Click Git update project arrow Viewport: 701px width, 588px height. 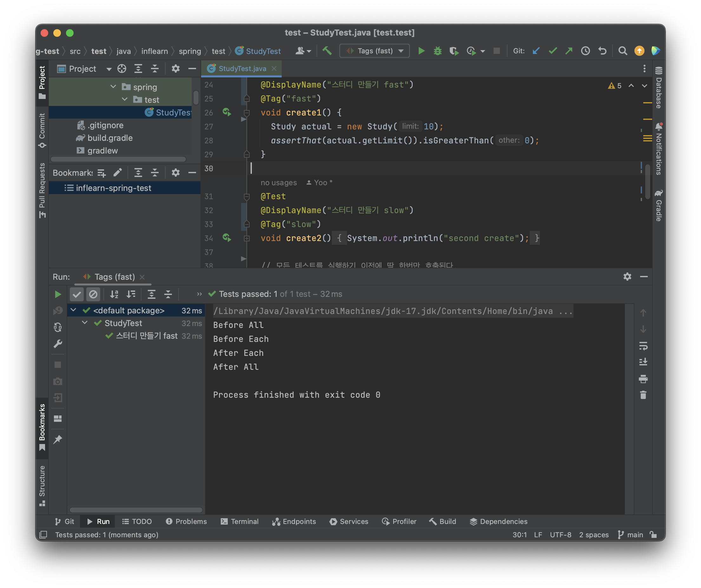pyautogui.click(x=536, y=51)
